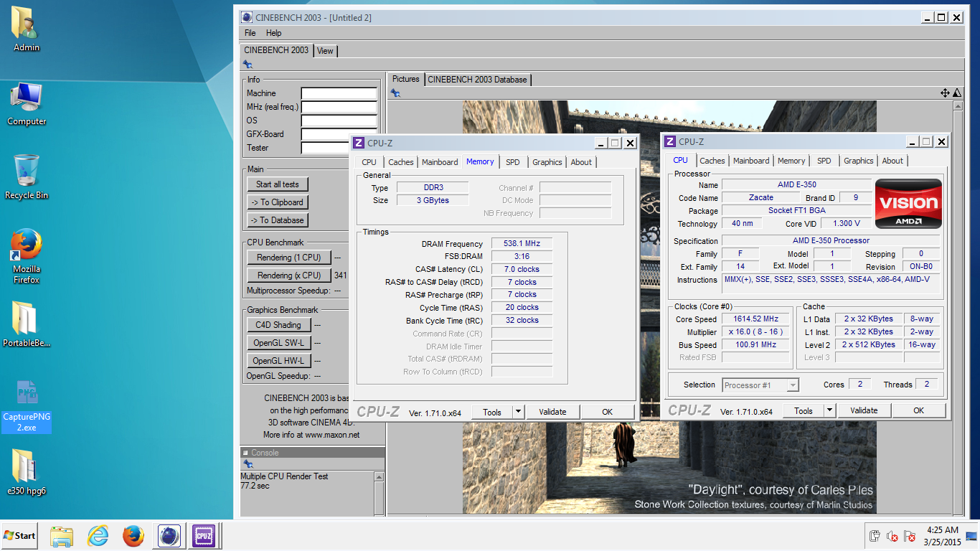The width and height of the screenshot is (980, 551).
Task: Click the DRAM Frequency value 538.1 MHz
Action: coord(522,244)
